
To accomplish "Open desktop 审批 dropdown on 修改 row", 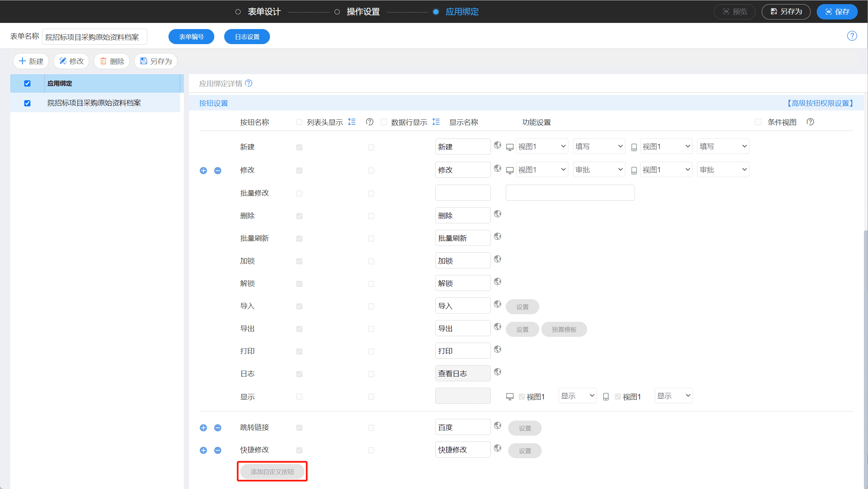I will 599,170.
